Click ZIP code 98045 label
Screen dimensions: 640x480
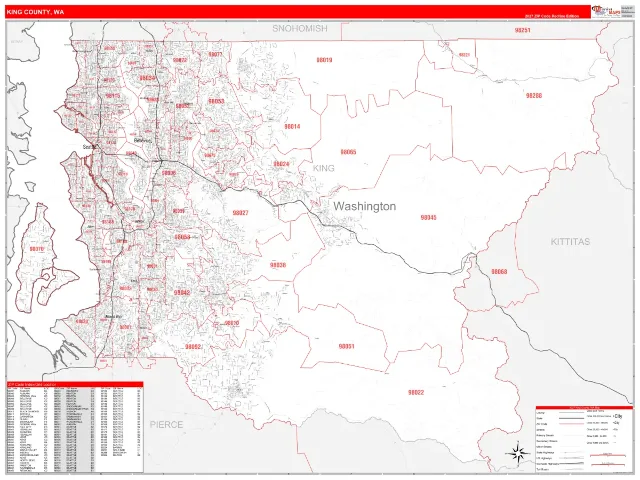[429, 218]
